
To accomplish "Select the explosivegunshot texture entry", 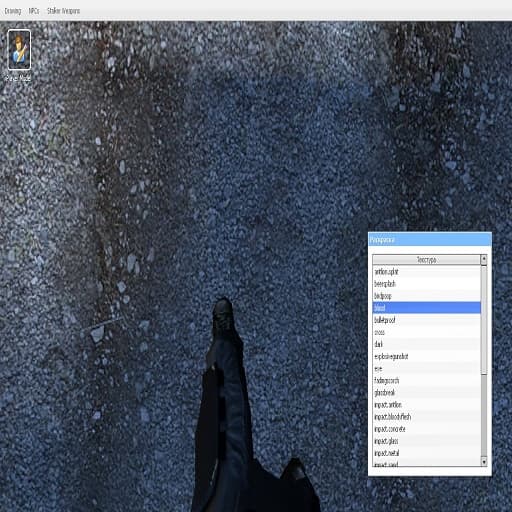I will pyautogui.click(x=426, y=356).
